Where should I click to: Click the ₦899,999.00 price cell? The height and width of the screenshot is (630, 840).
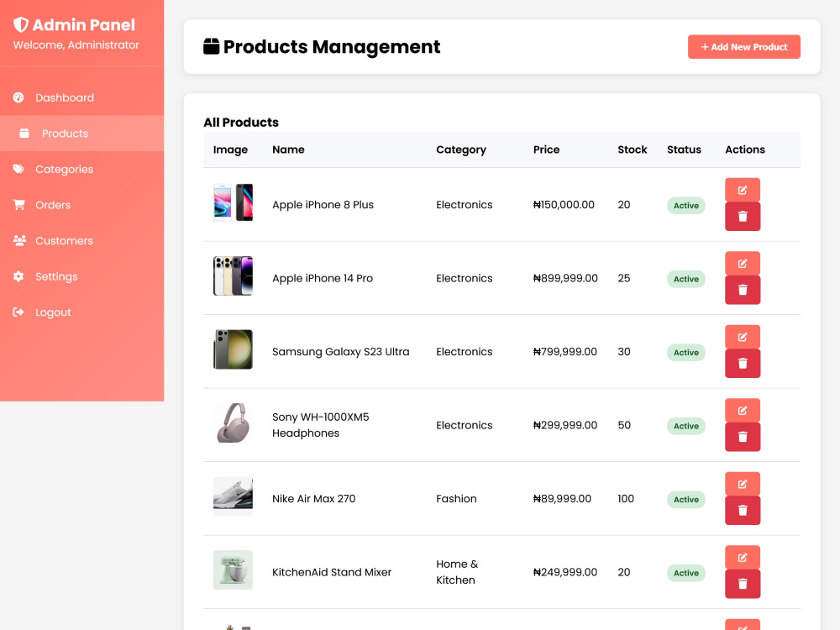pyautogui.click(x=565, y=278)
